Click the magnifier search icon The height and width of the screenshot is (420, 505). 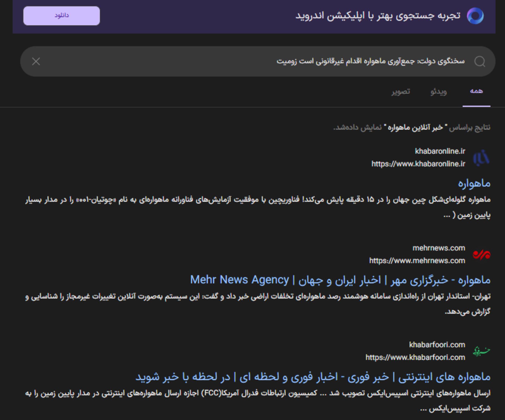(479, 62)
